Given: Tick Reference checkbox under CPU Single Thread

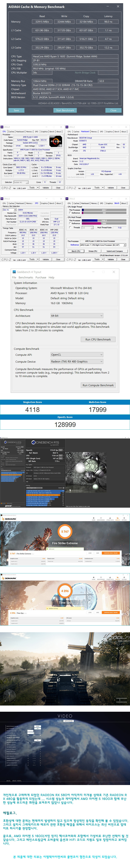Looking at the screenshot, I should point(70,213).
